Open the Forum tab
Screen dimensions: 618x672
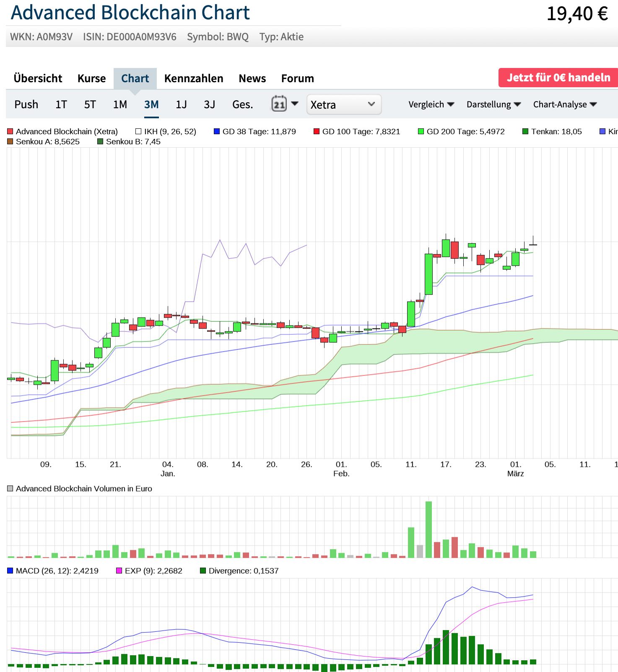click(297, 78)
